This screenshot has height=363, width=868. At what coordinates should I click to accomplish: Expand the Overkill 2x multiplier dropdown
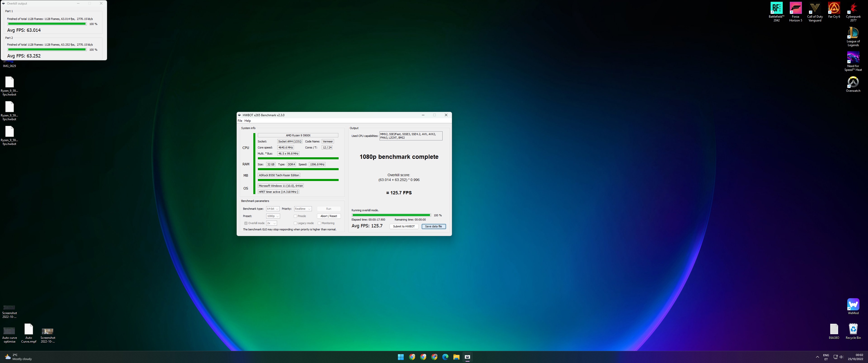pyautogui.click(x=272, y=223)
